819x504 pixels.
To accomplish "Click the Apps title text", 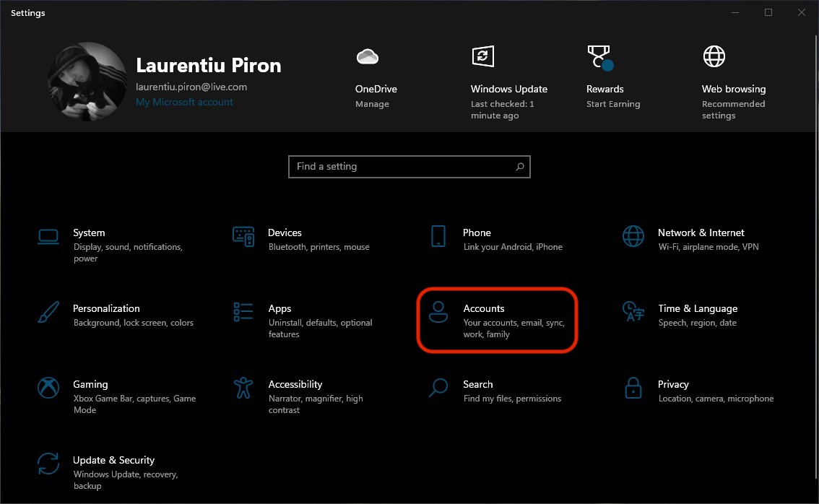I will [279, 308].
